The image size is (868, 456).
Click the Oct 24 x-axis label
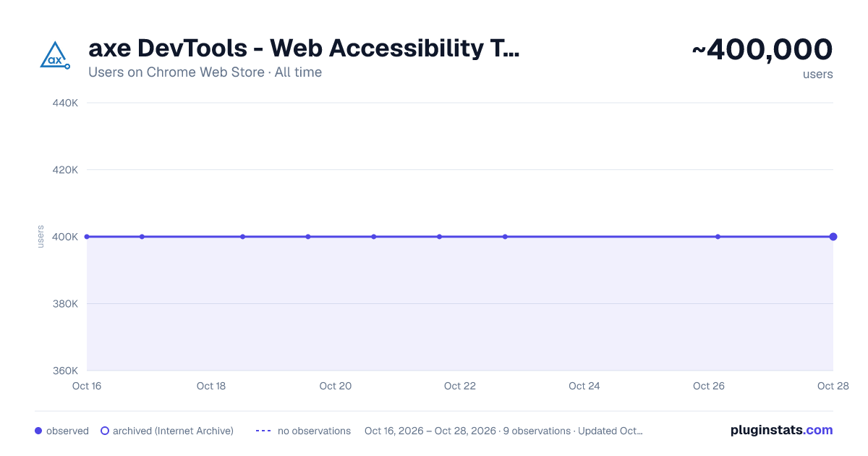[x=584, y=386]
